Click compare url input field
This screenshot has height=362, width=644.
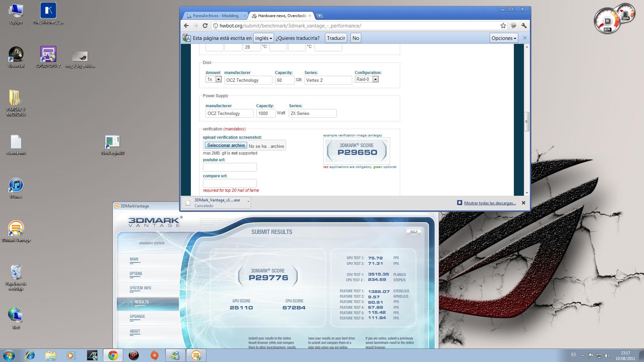(x=230, y=183)
